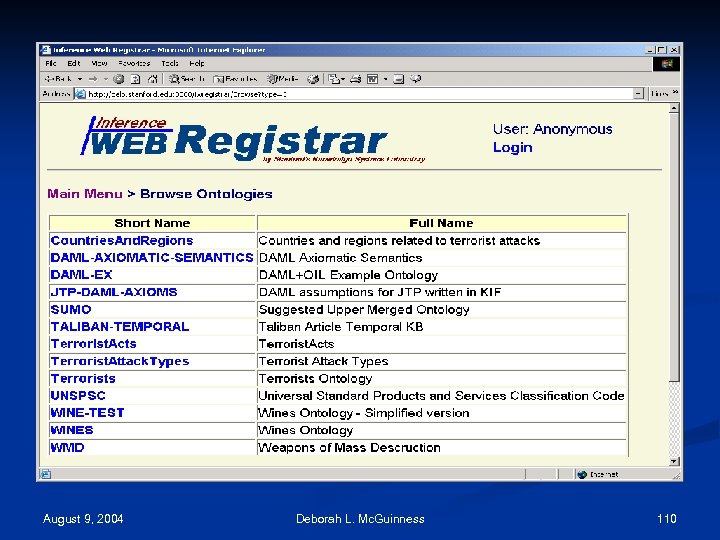The width and height of the screenshot is (720, 540).
Task: Click the Windows logo throbber icon
Action: (666, 64)
